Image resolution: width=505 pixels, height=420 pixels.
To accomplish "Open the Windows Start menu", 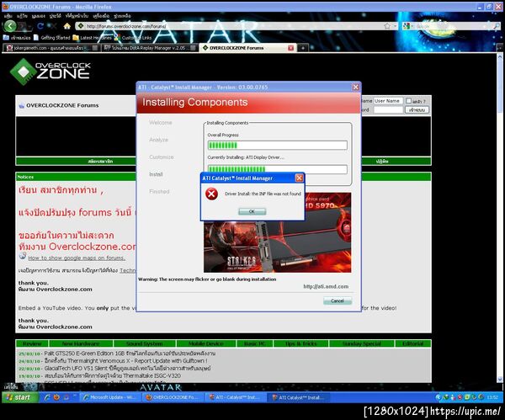I will 20,397.
